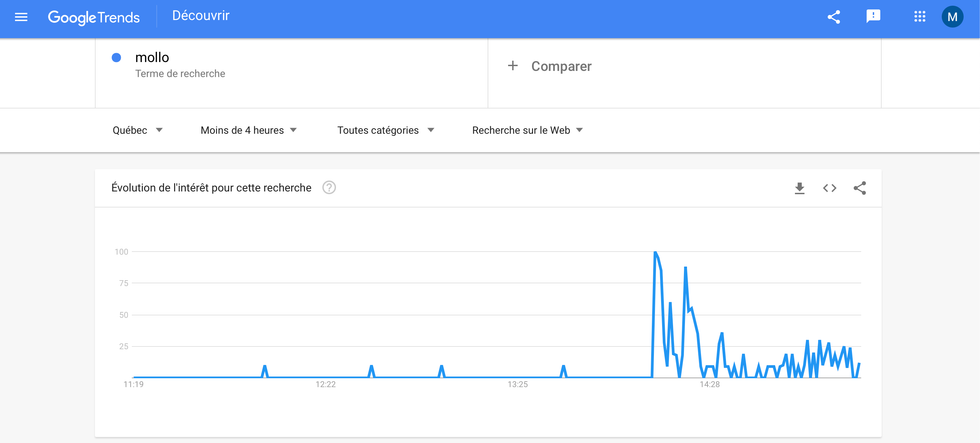Viewport: 980px width, 443px height.
Task: Download the interest chart as CSV
Action: pyautogui.click(x=799, y=188)
